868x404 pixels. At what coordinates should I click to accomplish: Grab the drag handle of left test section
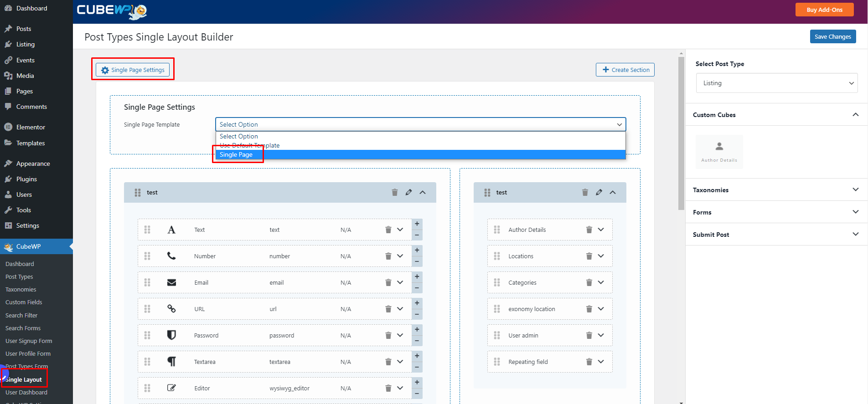tap(138, 193)
